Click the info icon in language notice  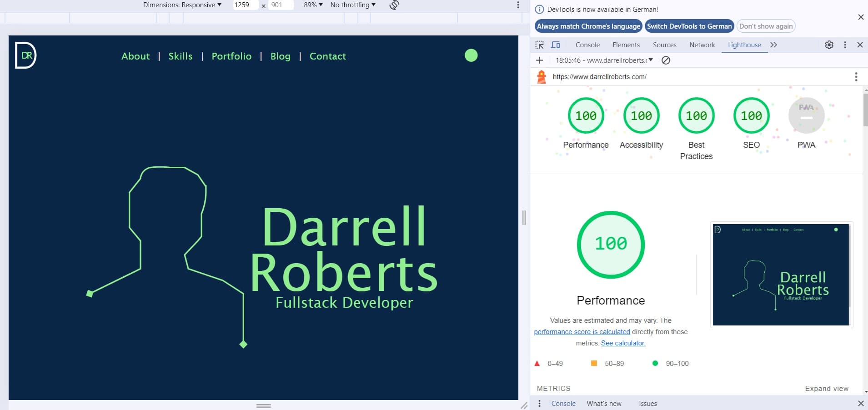[x=539, y=10]
